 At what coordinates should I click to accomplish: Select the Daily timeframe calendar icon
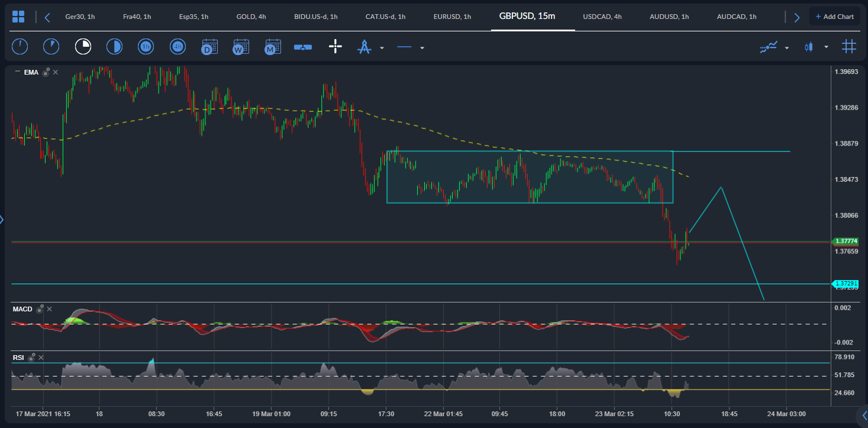[x=209, y=47]
